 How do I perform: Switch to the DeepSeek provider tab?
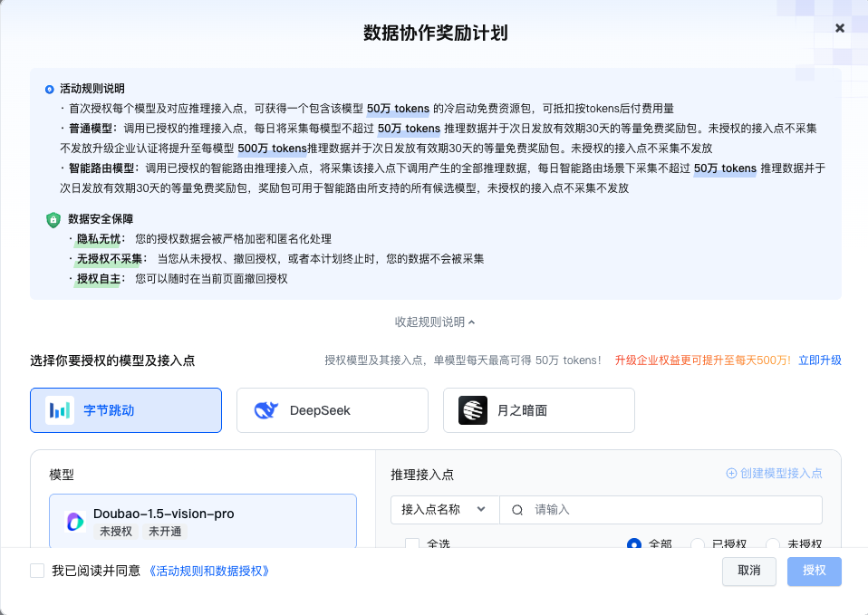coord(333,410)
